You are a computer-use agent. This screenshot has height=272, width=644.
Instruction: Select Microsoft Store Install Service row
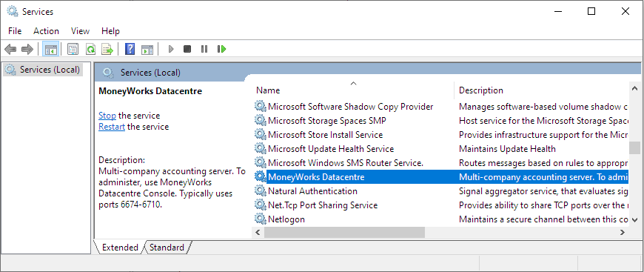pyautogui.click(x=325, y=135)
